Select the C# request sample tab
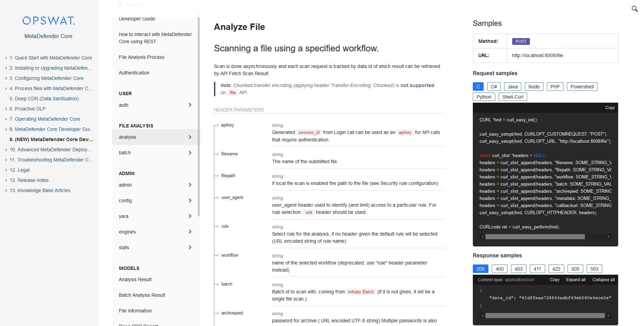This screenshot has width=644, height=326. tap(494, 87)
